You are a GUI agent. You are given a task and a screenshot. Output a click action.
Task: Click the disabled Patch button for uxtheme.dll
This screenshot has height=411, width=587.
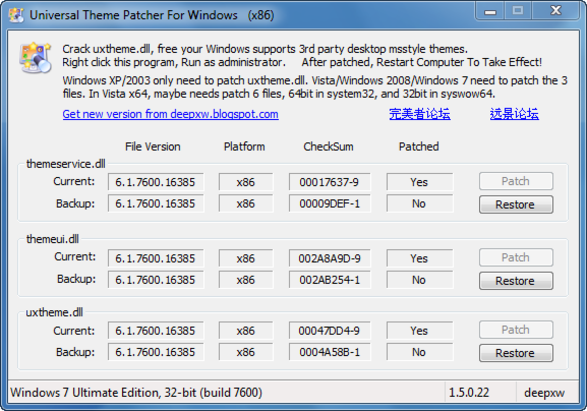(516, 330)
